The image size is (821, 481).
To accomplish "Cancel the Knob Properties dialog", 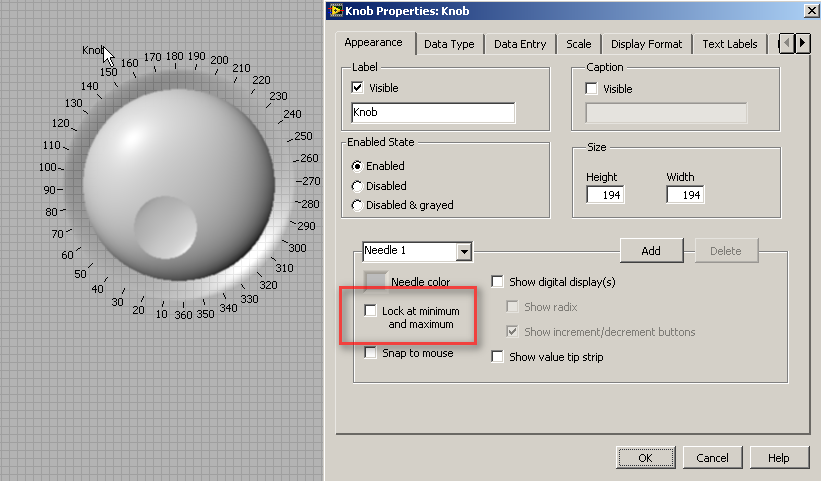I will tap(712, 458).
